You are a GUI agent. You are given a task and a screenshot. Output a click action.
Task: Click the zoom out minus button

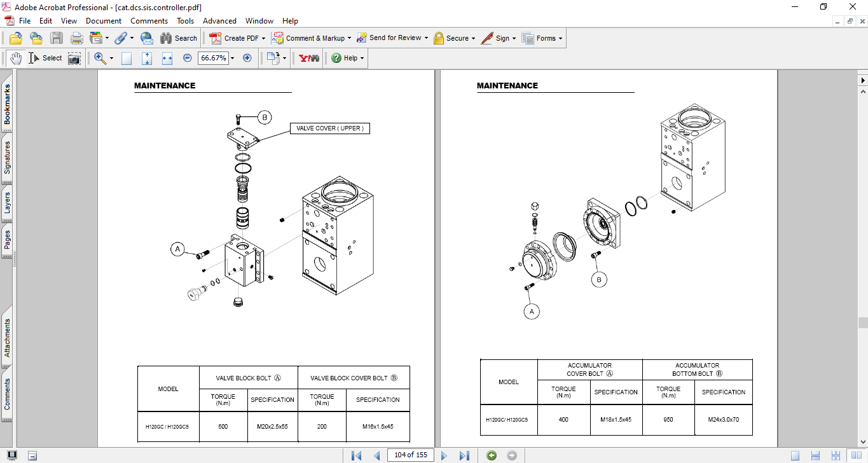click(x=188, y=58)
